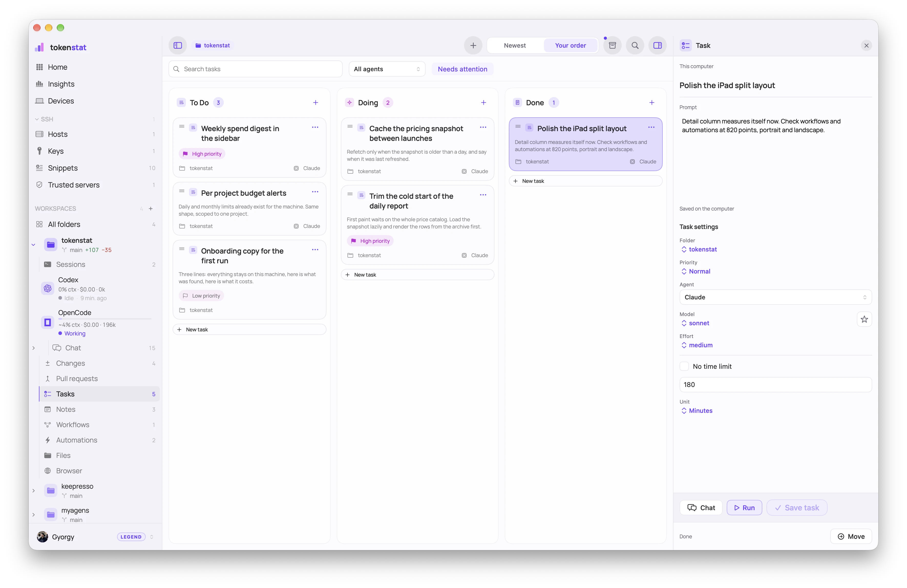Toggle the left sidebar panel icon
This screenshot has width=907, height=588.
(x=178, y=45)
